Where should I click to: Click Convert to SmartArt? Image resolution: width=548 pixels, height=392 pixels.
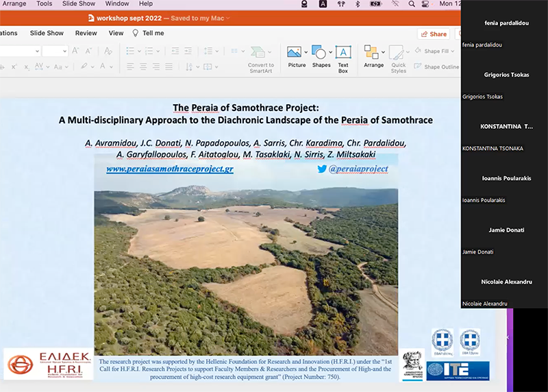(261, 58)
